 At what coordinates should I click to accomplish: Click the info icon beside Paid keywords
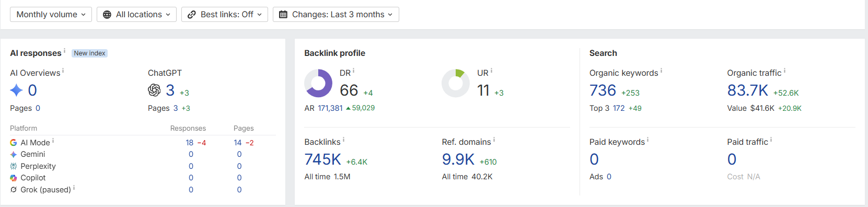(647, 140)
